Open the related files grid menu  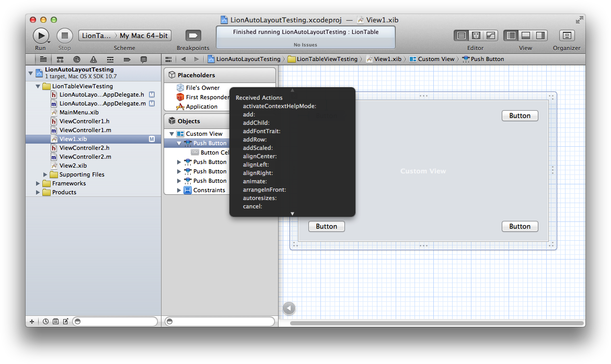tap(168, 59)
